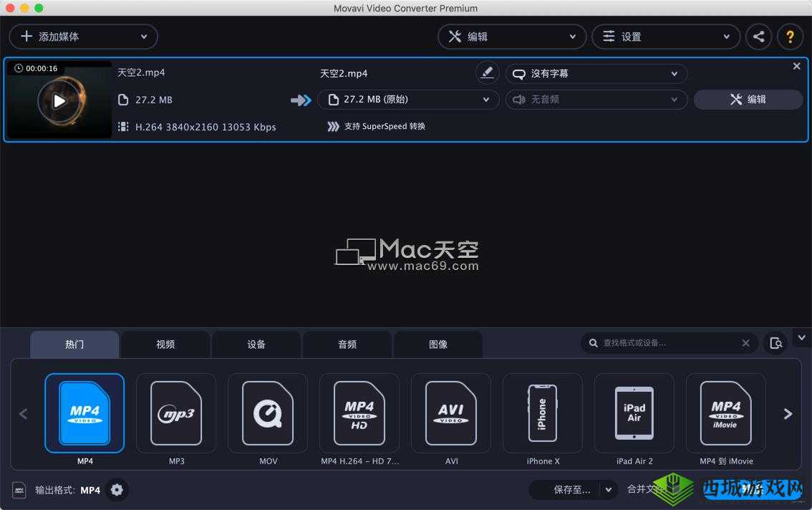
Task: Switch to the 音频 tab
Action: tap(347, 345)
